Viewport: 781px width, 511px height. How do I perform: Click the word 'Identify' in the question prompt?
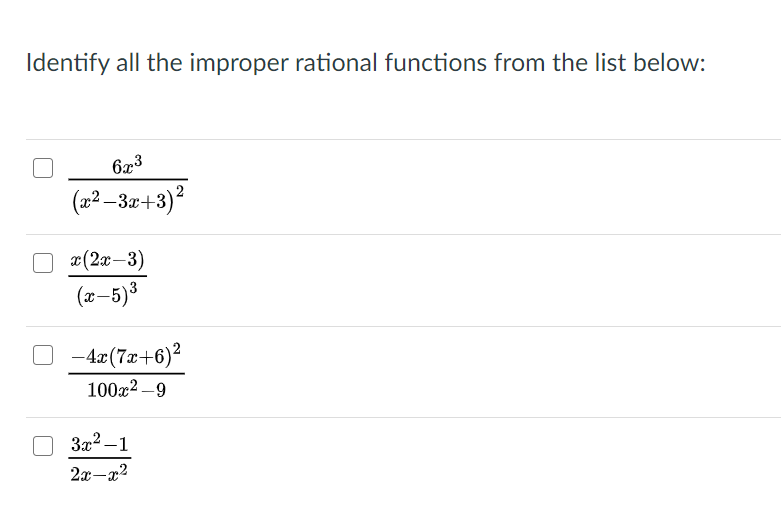pos(68,64)
